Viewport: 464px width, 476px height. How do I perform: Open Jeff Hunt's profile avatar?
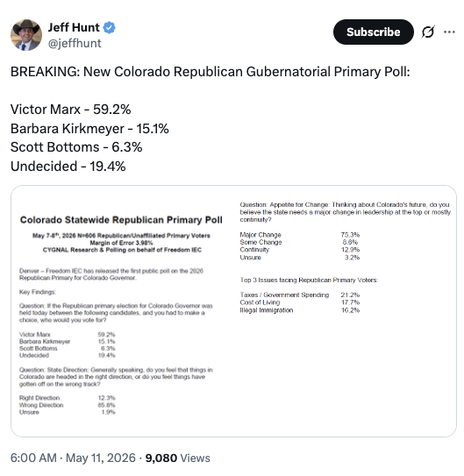[x=26, y=35]
